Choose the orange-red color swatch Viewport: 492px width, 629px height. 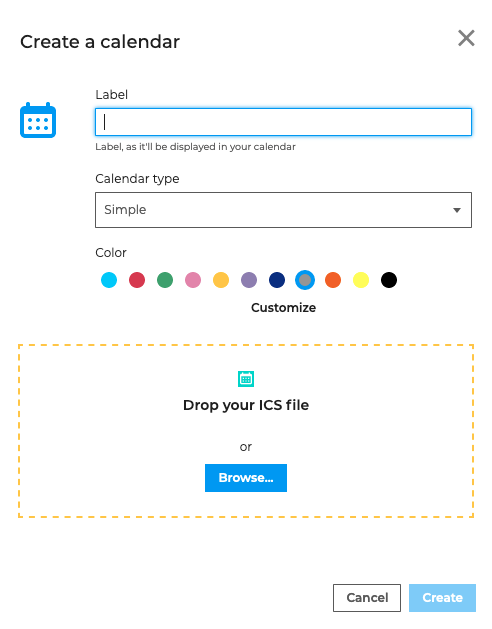tap(333, 280)
